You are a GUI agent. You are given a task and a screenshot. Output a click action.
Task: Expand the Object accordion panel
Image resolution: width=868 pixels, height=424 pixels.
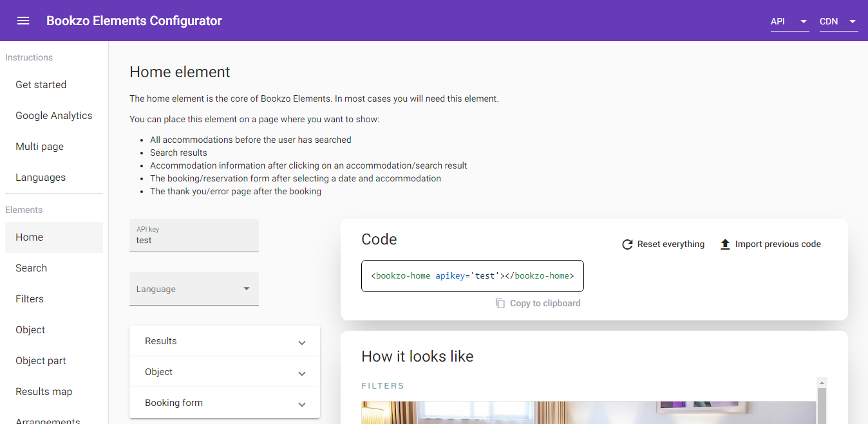[225, 372]
